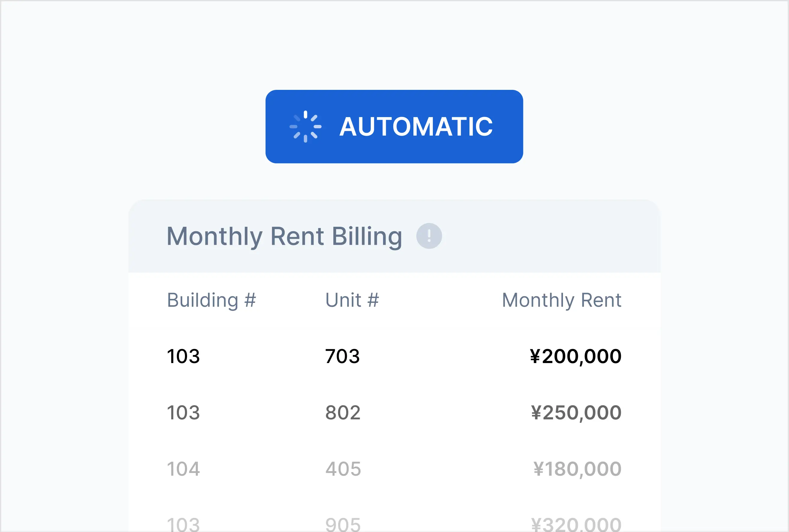Click the ¥200,000 rent amount
Image resolution: width=789 pixels, height=532 pixels.
[576, 356]
